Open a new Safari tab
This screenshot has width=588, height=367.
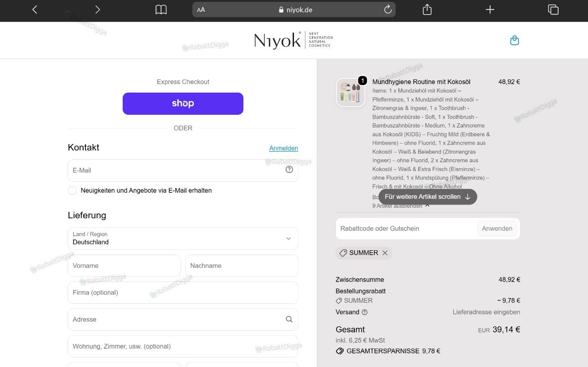(490, 9)
